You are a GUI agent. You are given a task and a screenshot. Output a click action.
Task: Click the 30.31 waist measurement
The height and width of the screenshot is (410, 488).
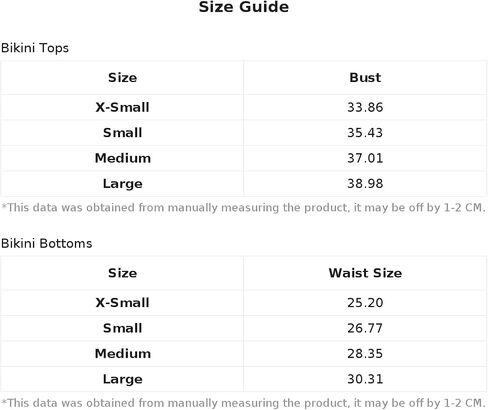(x=365, y=379)
